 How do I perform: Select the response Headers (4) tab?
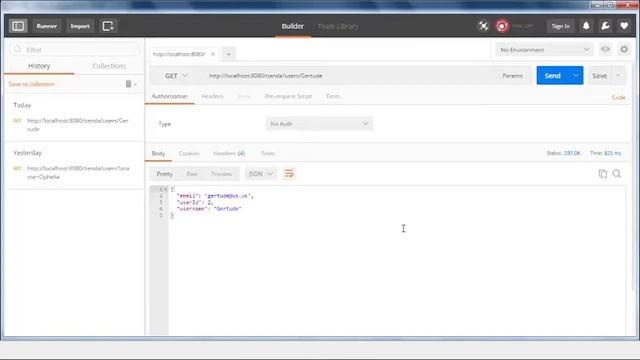point(229,153)
